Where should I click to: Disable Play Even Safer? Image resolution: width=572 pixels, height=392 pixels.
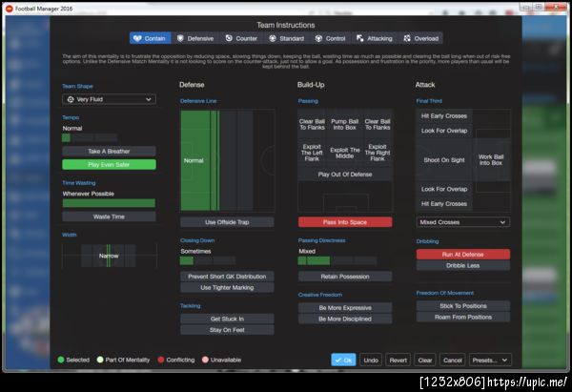[x=109, y=165]
